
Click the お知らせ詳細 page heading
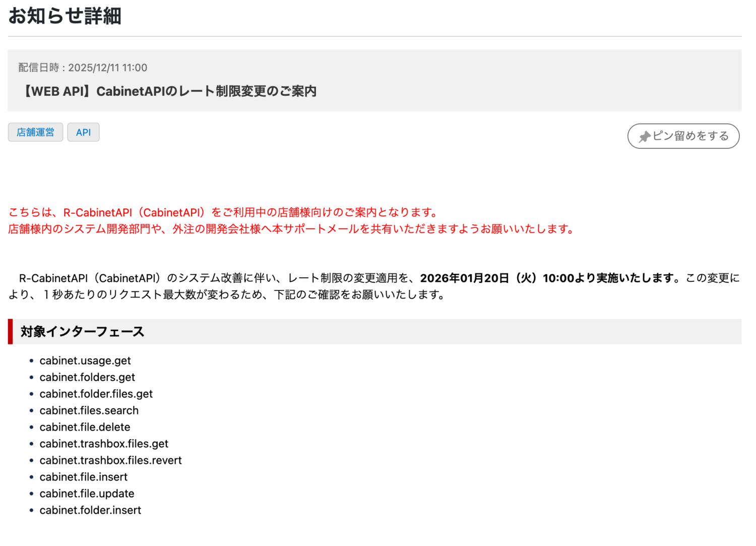(65, 16)
